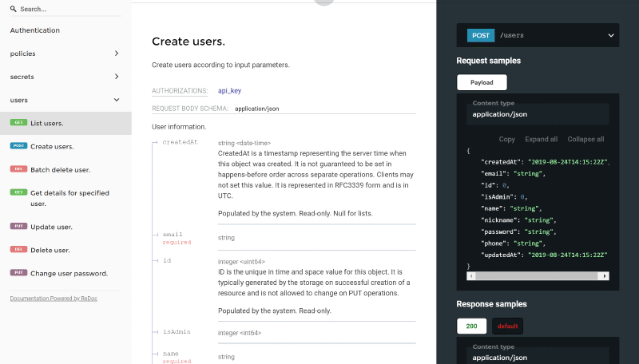The image size is (639, 364).
Task: Click the search magnifier icon
Action: click(14, 10)
